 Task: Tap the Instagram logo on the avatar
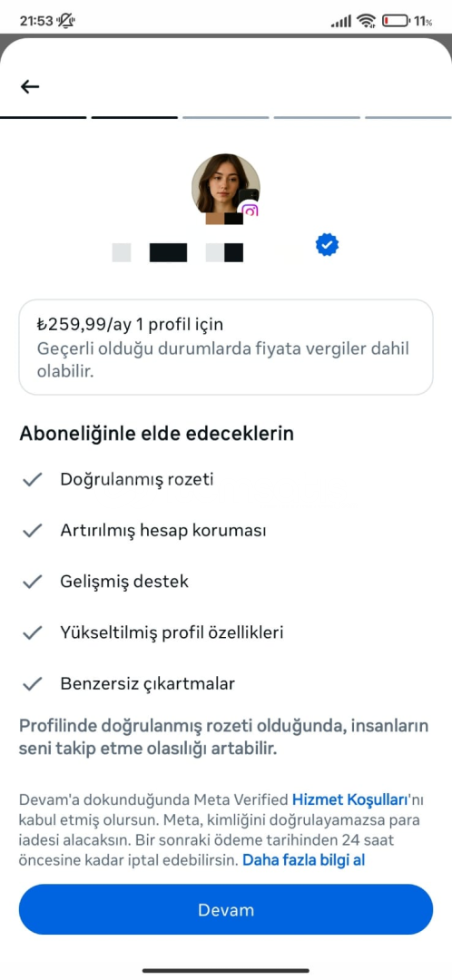click(x=251, y=211)
